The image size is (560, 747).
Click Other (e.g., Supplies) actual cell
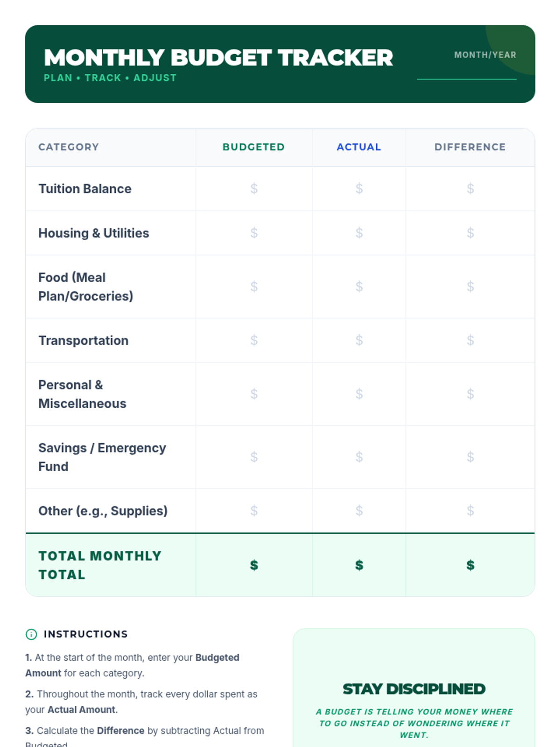click(x=359, y=511)
